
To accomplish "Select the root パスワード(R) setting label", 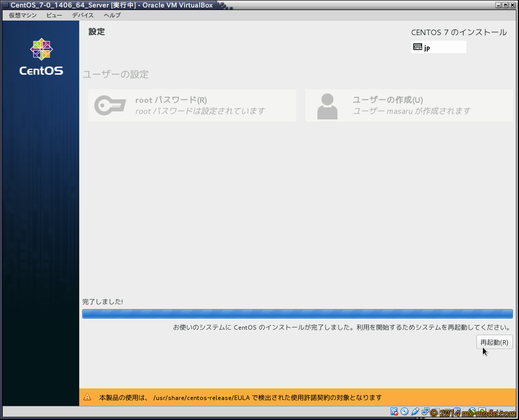I will [x=171, y=100].
